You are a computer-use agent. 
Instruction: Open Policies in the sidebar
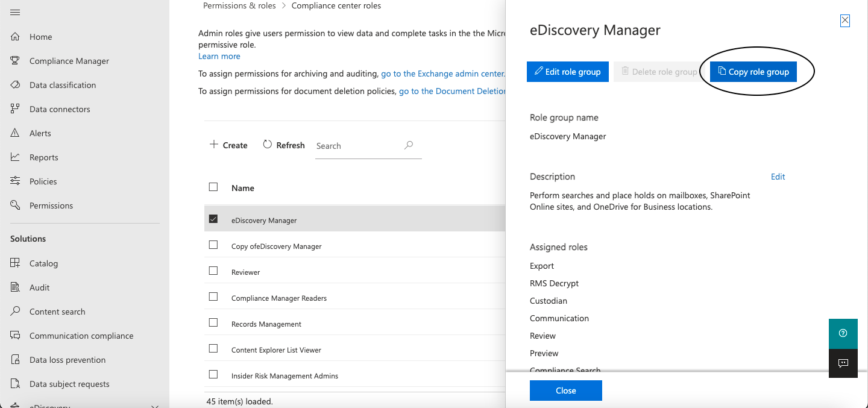43,181
